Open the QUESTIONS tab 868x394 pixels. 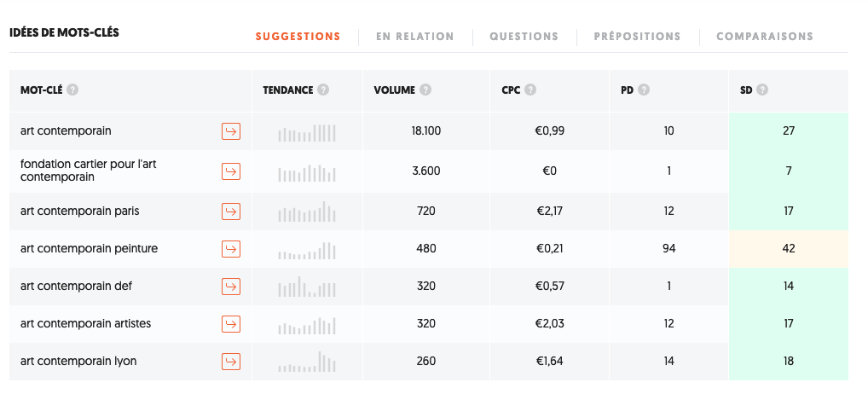coord(524,37)
